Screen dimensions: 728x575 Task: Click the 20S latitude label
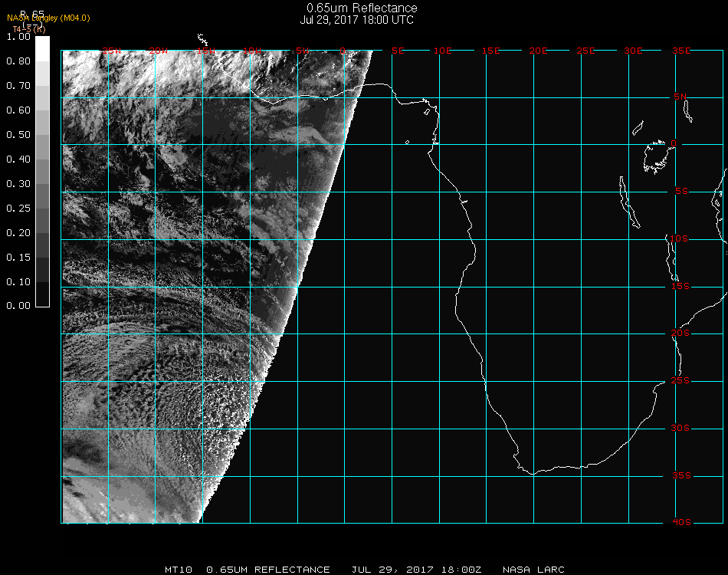pos(680,333)
